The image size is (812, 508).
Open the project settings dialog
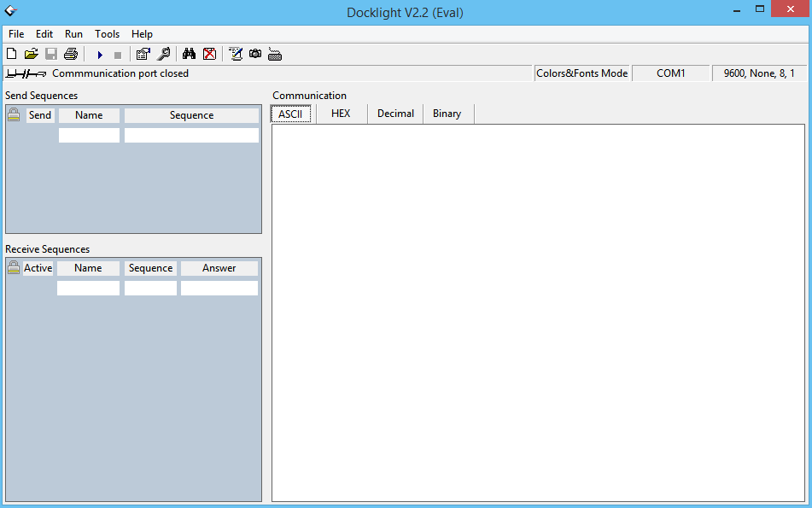click(143, 53)
